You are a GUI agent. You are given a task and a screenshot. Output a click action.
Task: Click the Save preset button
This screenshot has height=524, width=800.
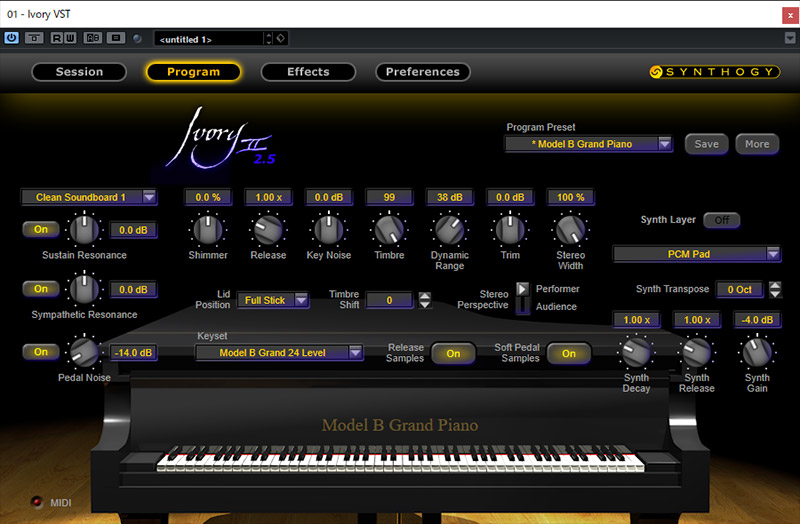point(706,144)
